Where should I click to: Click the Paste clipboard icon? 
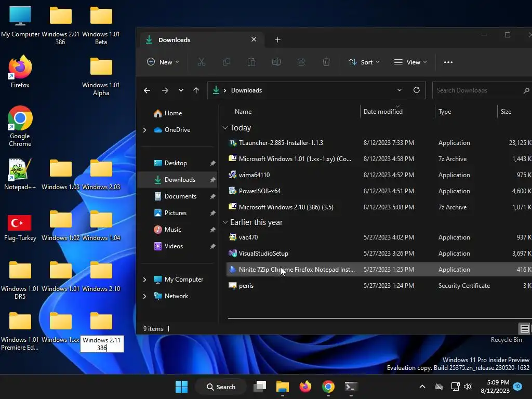pos(251,62)
